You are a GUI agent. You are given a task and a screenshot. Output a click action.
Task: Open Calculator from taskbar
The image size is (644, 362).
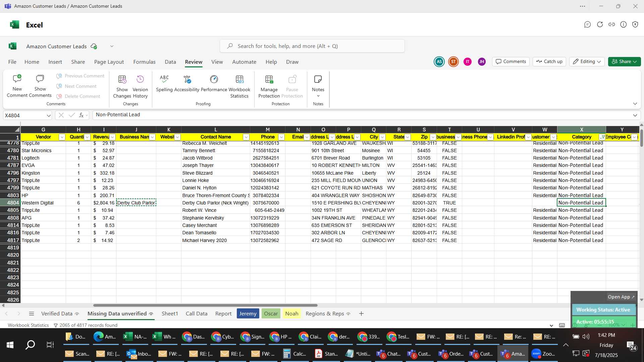click(x=294, y=354)
